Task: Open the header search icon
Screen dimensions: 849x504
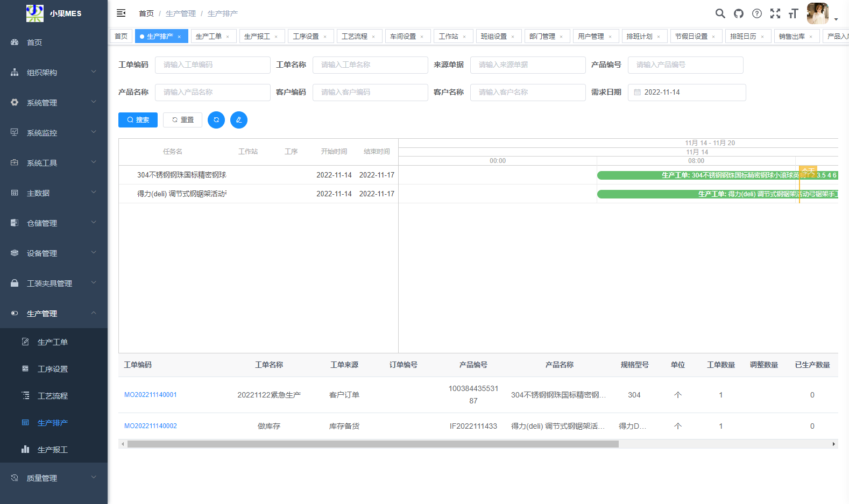Action: (x=720, y=13)
